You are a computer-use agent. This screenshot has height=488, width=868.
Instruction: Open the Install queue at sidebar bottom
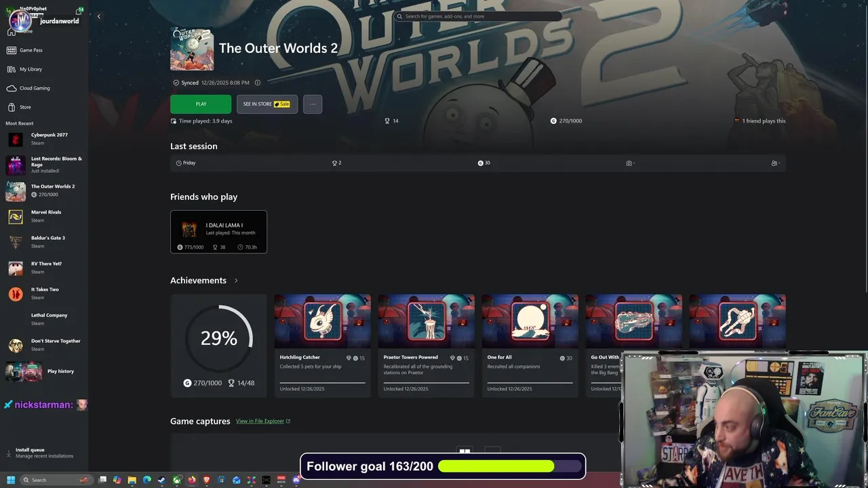[x=44, y=453]
